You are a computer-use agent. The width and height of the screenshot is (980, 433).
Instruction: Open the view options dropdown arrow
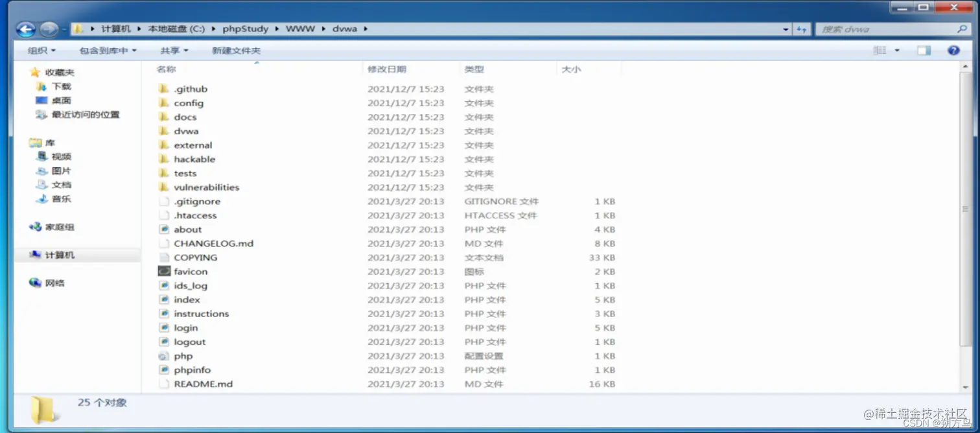coord(897,50)
